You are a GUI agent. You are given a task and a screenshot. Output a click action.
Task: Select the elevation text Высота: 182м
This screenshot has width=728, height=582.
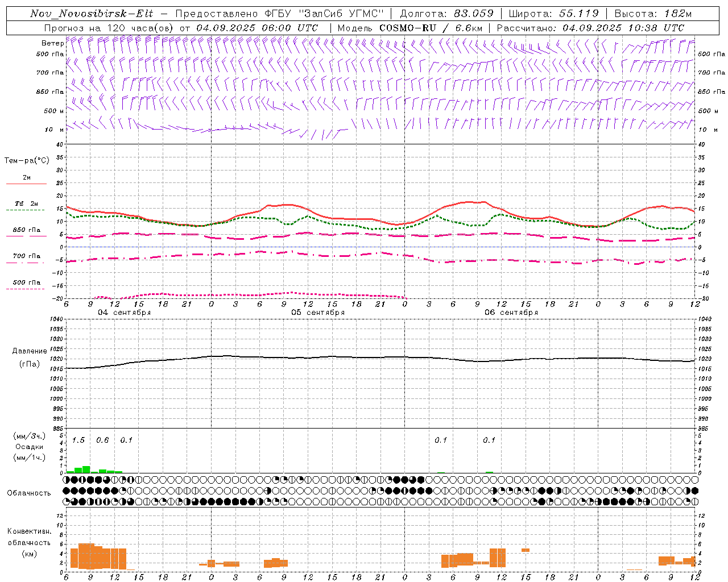tap(653, 14)
